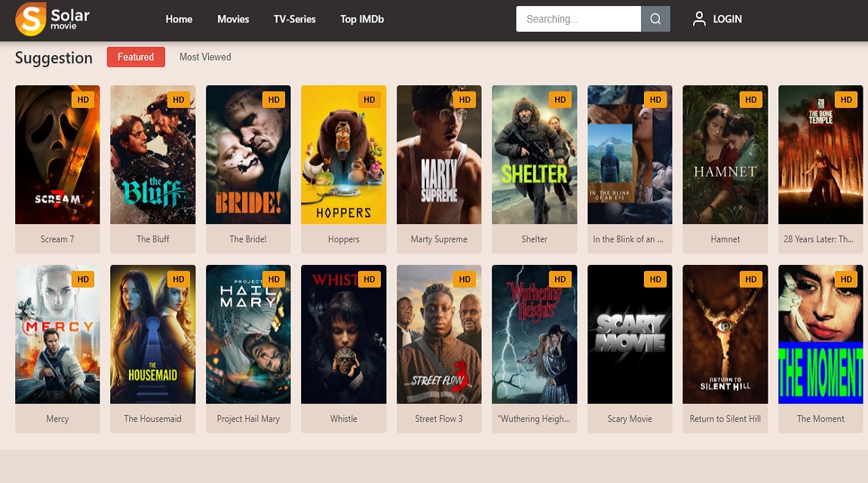
Task: Open the Shelter movie poster
Action: coord(534,155)
